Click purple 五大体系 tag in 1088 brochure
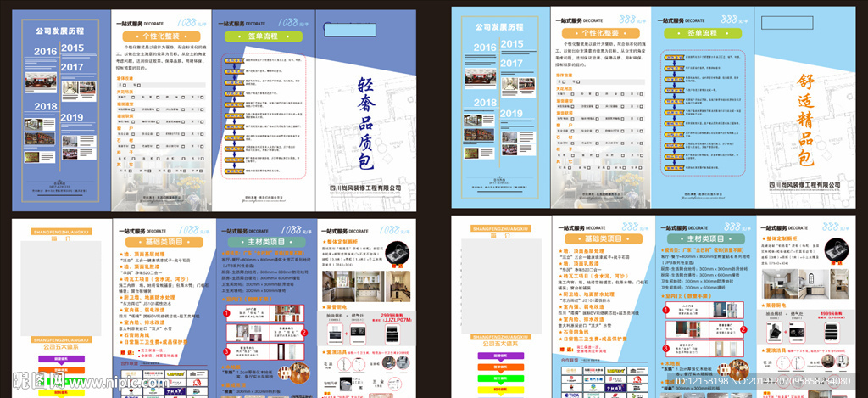This screenshot has height=398, width=868. [x=61, y=358]
